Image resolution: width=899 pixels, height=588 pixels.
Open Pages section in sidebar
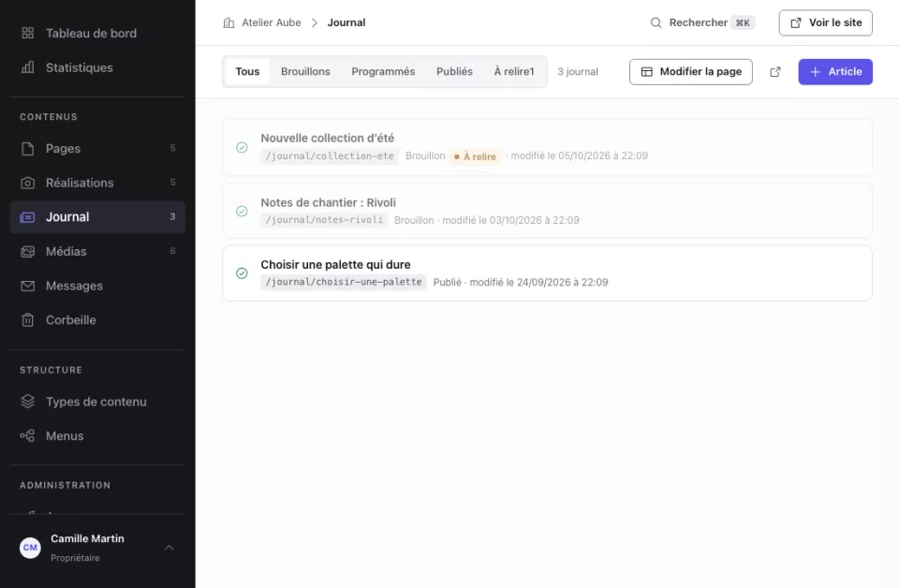97,149
